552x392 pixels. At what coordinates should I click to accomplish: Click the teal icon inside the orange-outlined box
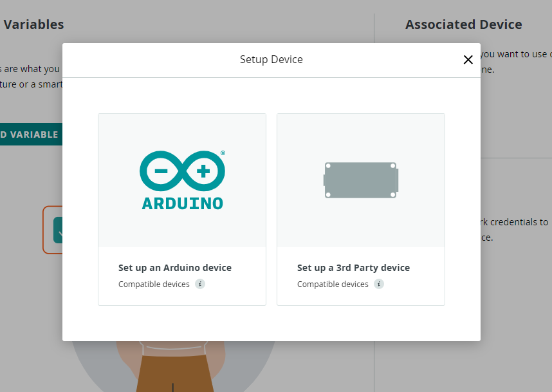(57, 230)
